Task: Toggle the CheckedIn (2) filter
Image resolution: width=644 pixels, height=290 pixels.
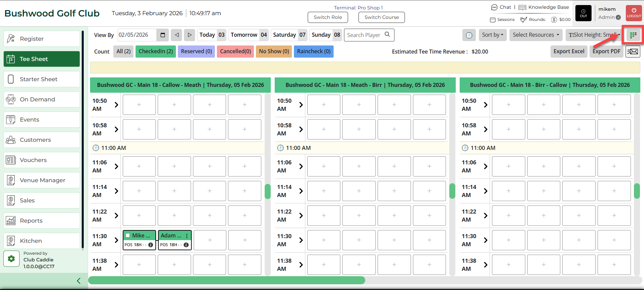Action: click(155, 52)
